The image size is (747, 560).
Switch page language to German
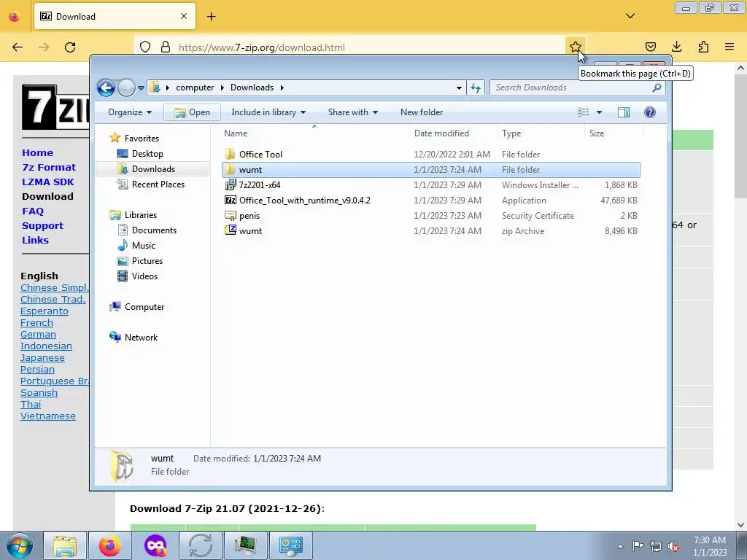(x=38, y=334)
